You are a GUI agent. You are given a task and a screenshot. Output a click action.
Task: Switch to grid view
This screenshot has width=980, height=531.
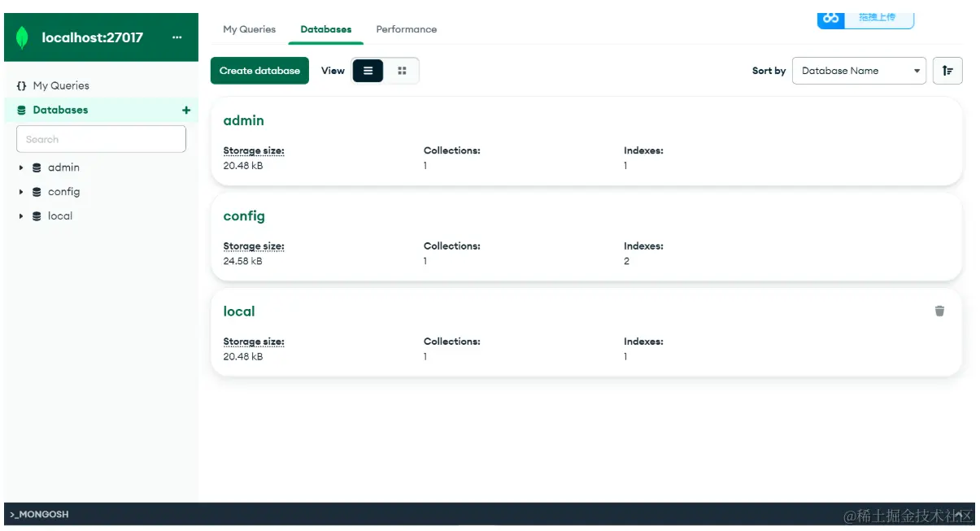coord(402,71)
